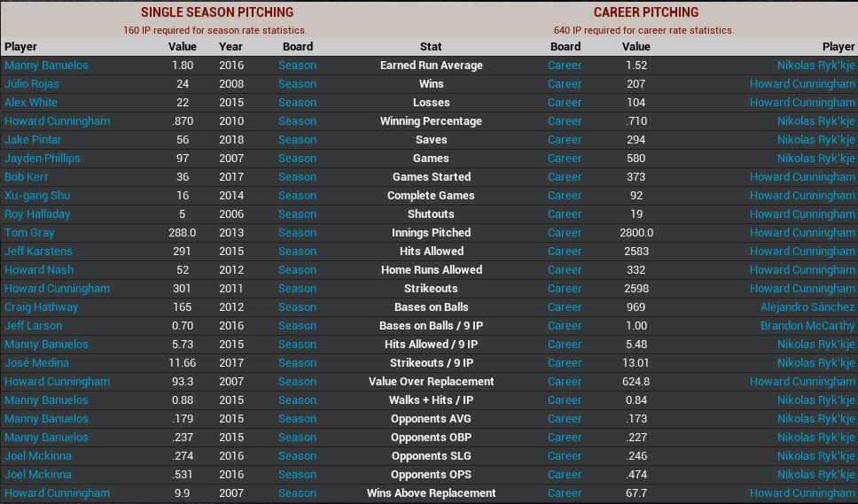Open Career board for Wins Above Replacement
The image size is (858, 504).
click(565, 493)
